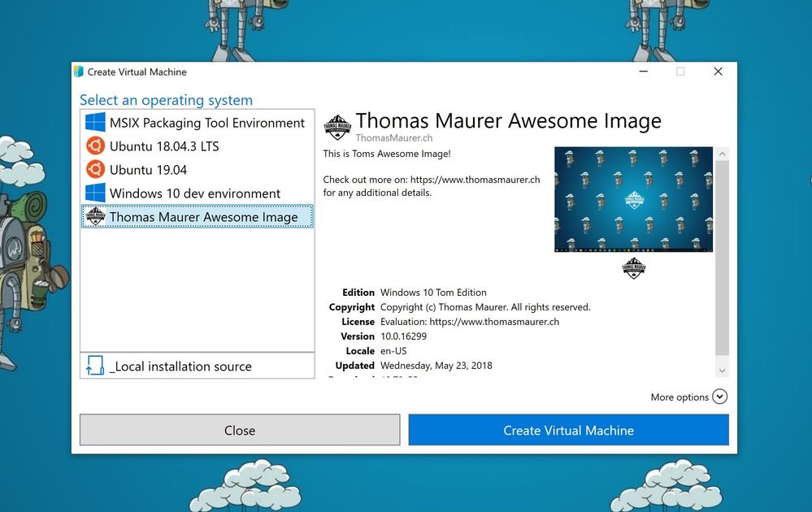The image size is (812, 512).
Task: Click the Thomas Maurer Awesome Image heading
Action: pyautogui.click(x=509, y=120)
